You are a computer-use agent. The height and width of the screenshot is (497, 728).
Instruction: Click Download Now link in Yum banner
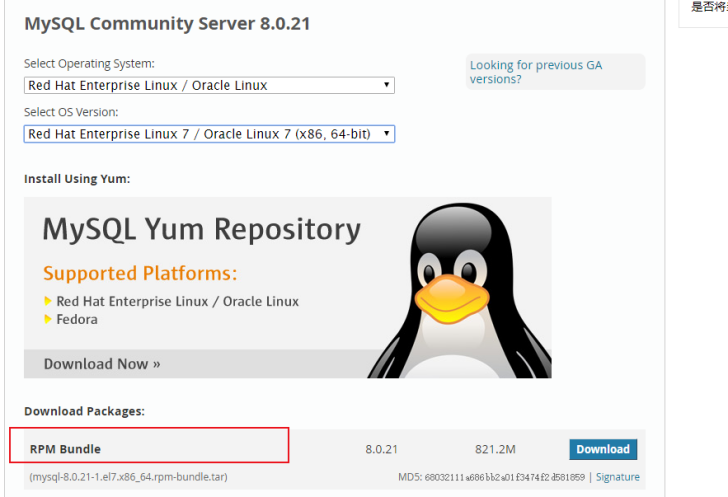(102, 364)
